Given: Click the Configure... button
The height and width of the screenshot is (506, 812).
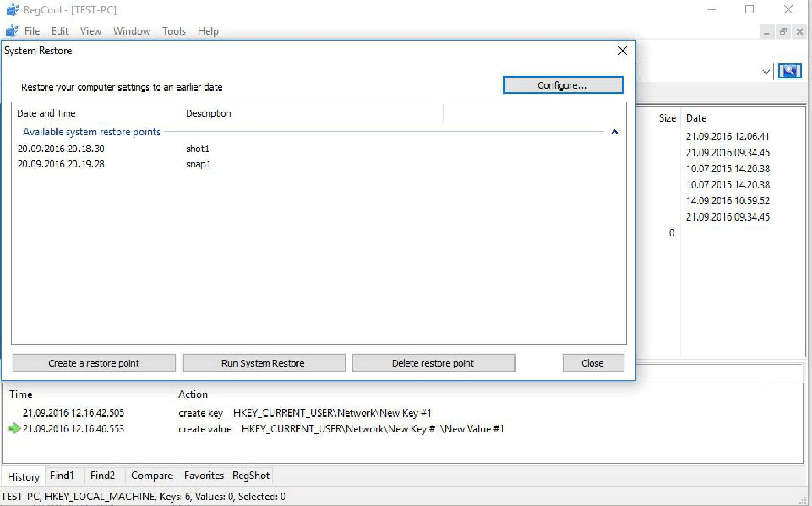Looking at the screenshot, I should (563, 85).
